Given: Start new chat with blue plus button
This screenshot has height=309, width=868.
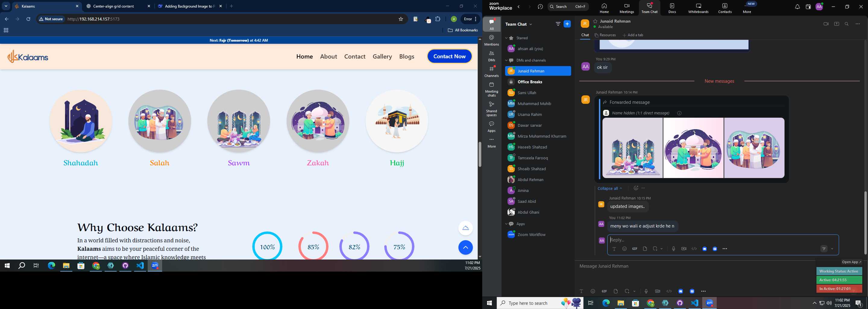Looking at the screenshot, I should click(x=567, y=24).
